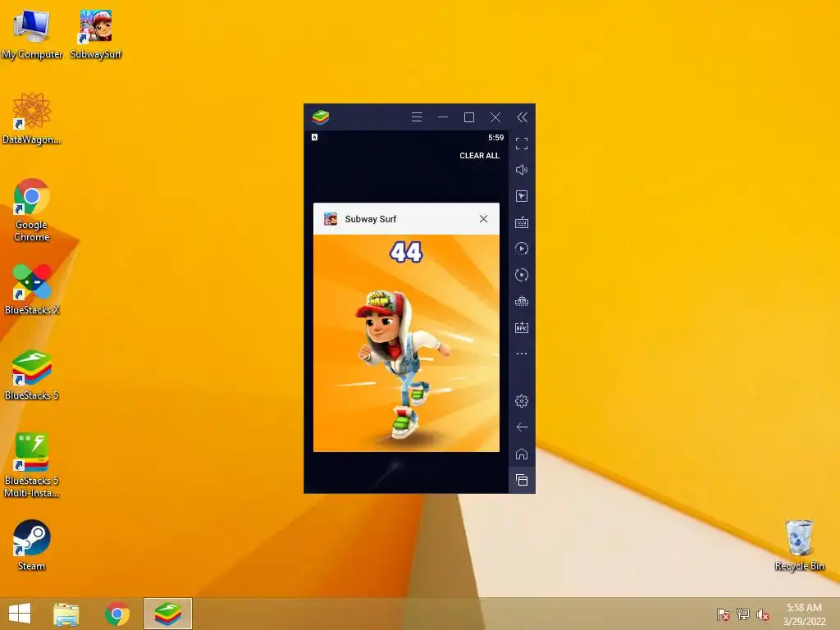Select the Recycle Bin icon
The width and height of the screenshot is (840, 630).
click(x=799, y=546)
